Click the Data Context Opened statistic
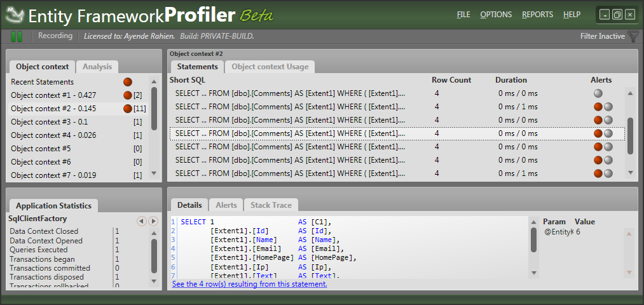This screenshot has width=644, height=305. [x=46, y=241]
